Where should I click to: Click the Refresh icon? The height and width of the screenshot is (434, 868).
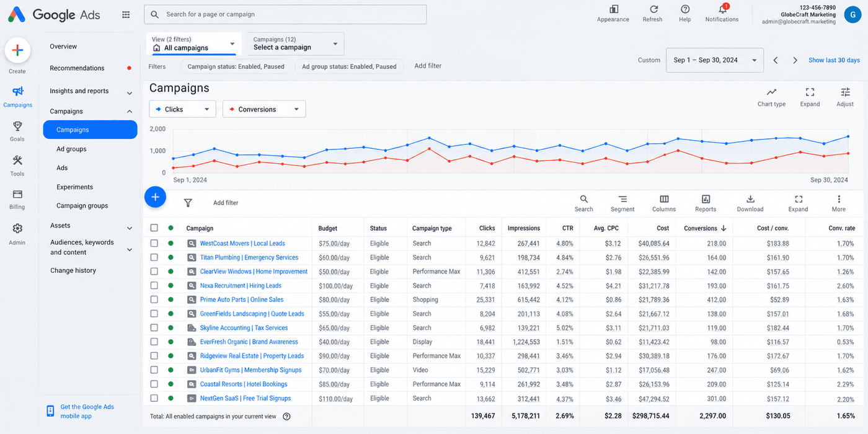[x=653, y=9]
